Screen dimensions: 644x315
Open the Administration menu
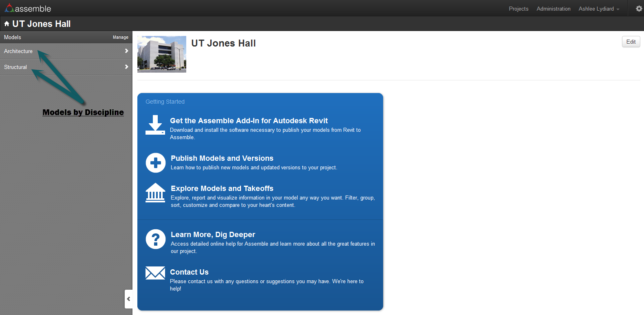(x=554, y=9)
